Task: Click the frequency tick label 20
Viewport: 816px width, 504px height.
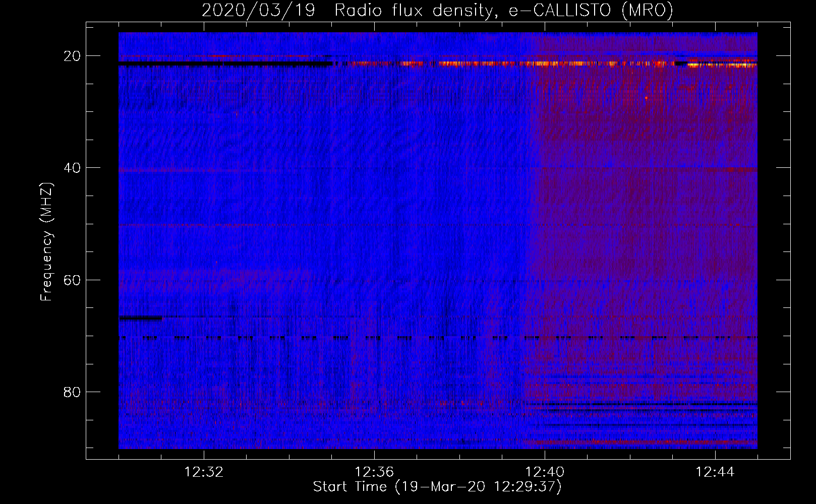Action: [x=72, y=55]
